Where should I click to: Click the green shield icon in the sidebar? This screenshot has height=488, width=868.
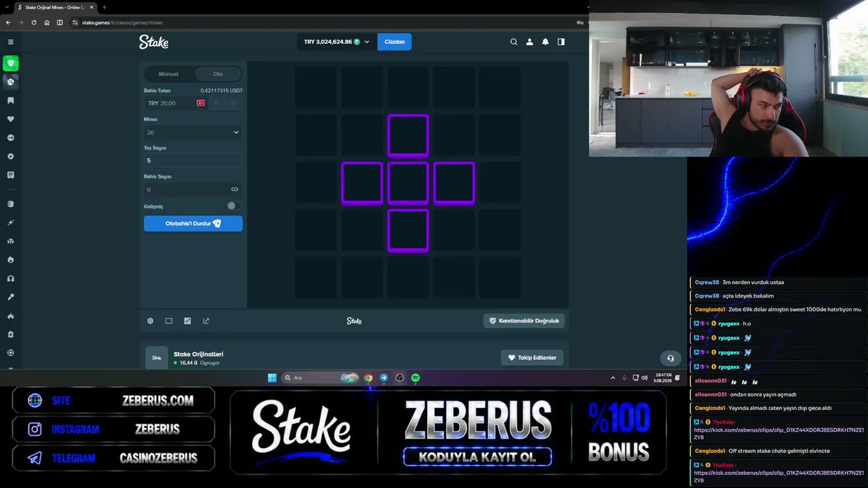pyautogui.click(x=10, y=64)
